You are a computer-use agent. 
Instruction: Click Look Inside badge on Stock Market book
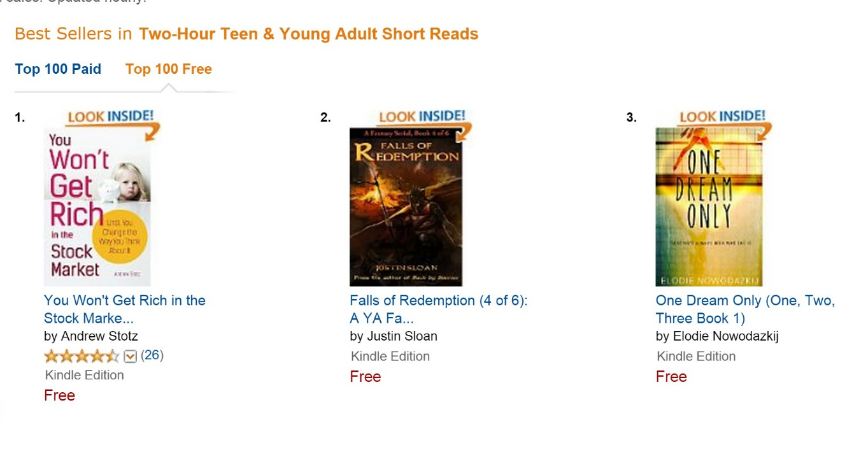[x=111, y=117]
